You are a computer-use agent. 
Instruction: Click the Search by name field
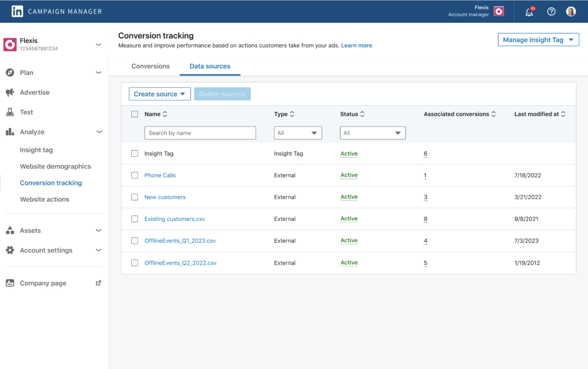coord(200,132)
